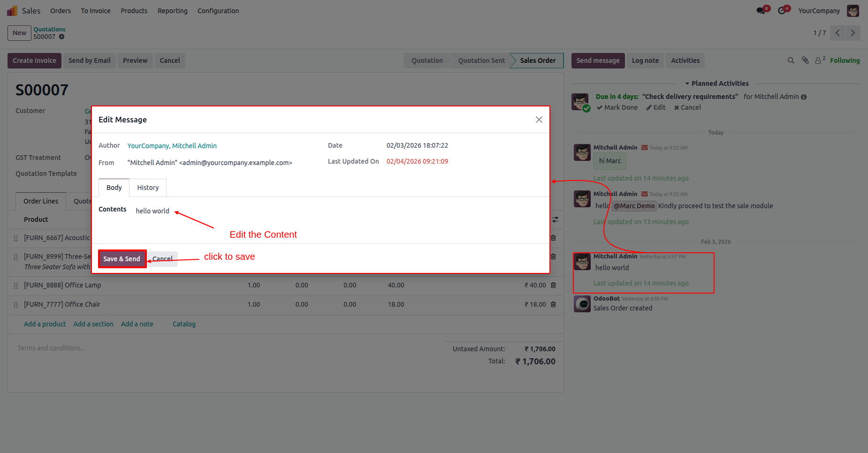Open the attachments paperclip icon
Screen dimensions: 868x453
click(x=805, y=60)
